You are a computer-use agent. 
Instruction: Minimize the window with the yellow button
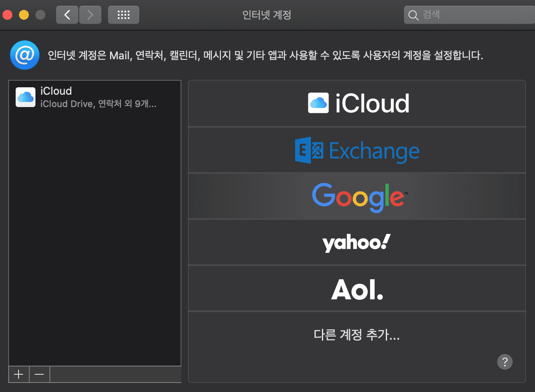coord(24,15)
